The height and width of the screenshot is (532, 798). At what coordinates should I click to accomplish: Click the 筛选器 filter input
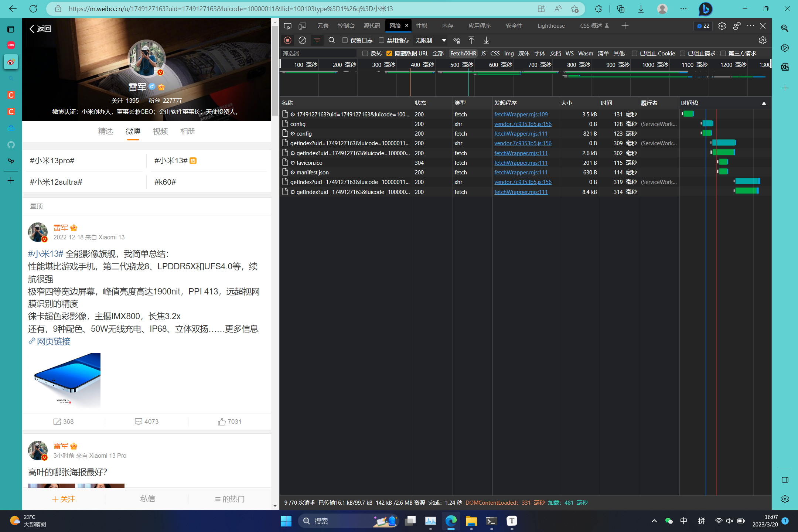[318, 54]
